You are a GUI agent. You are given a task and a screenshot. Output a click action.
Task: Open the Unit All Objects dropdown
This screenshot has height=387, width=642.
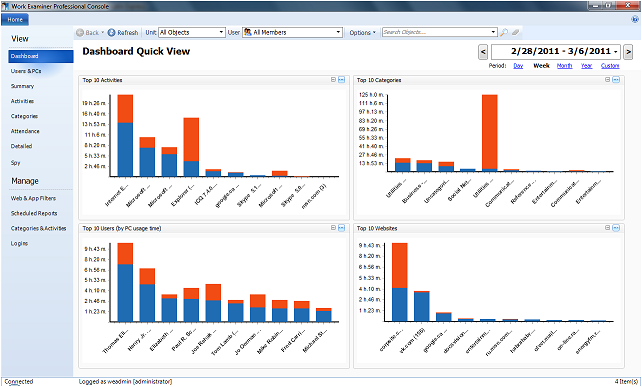point(192,32)
